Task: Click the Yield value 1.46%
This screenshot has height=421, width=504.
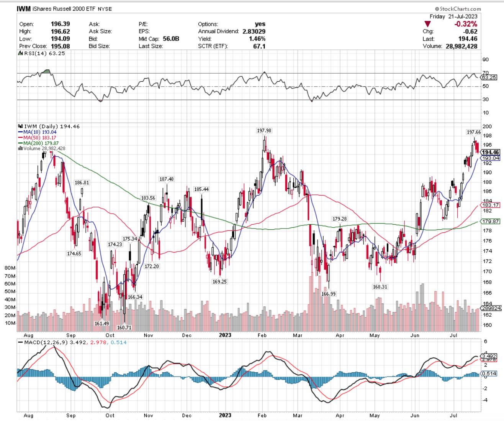Action: click(x=257, y=39)
